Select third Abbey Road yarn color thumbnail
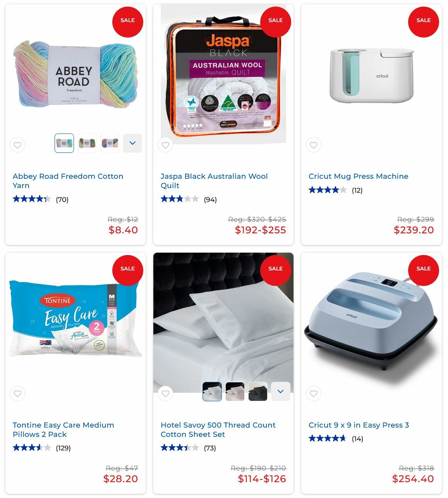 (x=110, y=143)
